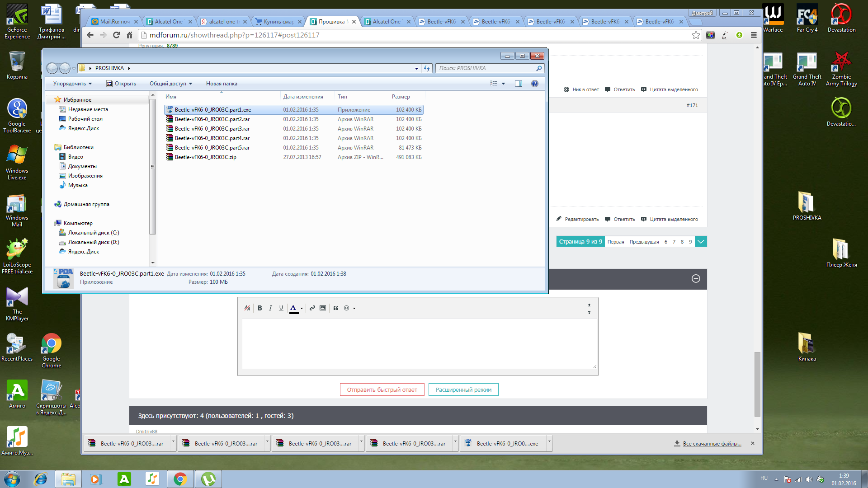
Task: Open the smiley emoticon picker
Action: coord(347,308)
